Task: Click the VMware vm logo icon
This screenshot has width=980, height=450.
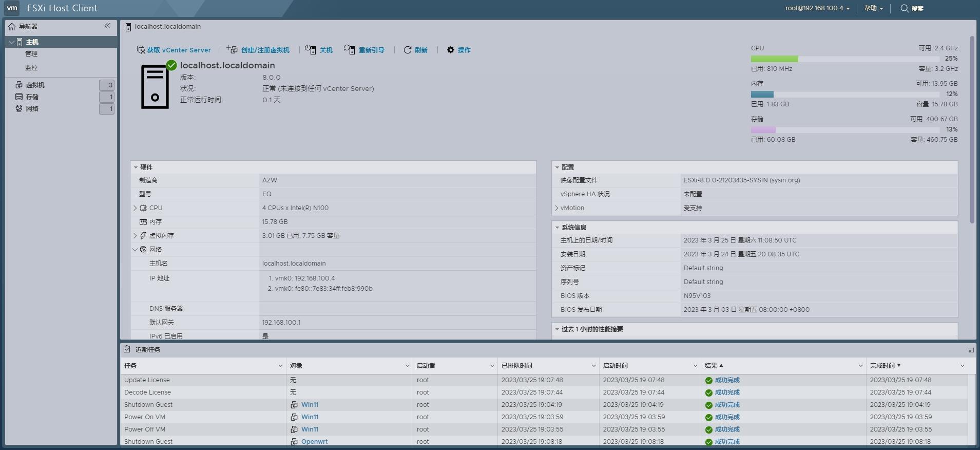Action: 12,8
